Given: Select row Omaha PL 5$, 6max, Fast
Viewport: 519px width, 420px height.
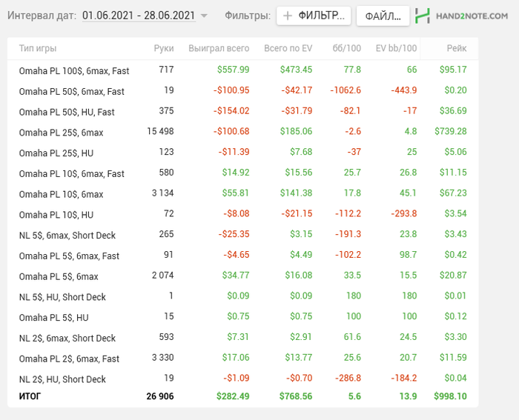Looking at the screenshot, I should click(x=242, y=255).
